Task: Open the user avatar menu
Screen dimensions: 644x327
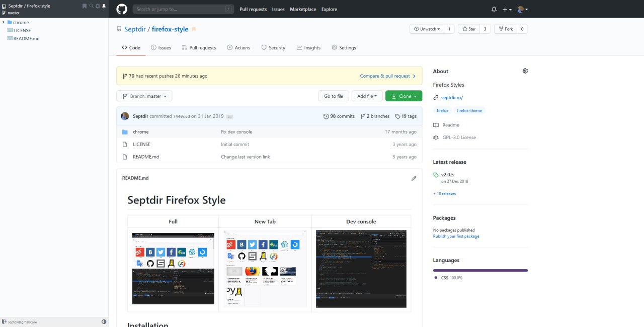Action: (522, 9)
